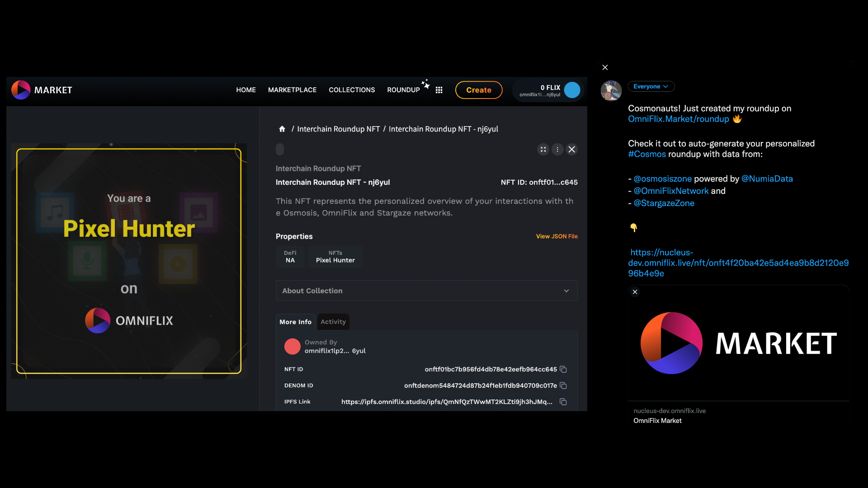The height and width of the screenshot is (488, 868).
Task: Switch to the Activity tab
Action: point(333,322)
